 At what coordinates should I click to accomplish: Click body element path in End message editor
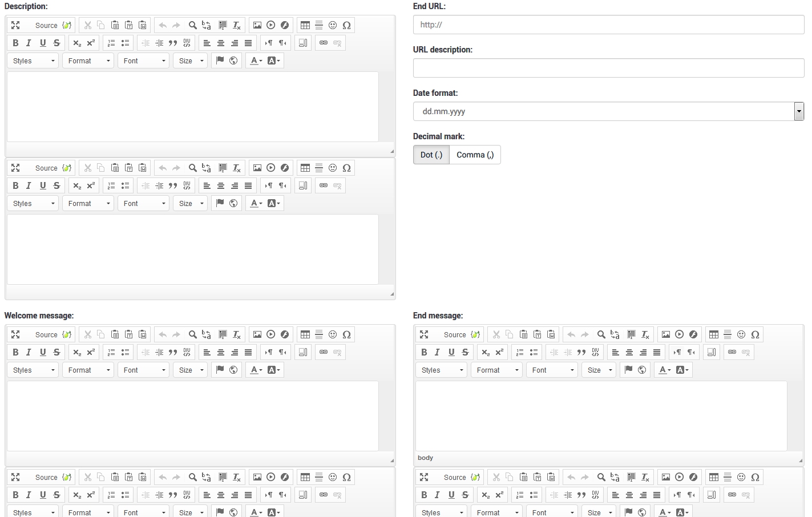click(425, 458)
